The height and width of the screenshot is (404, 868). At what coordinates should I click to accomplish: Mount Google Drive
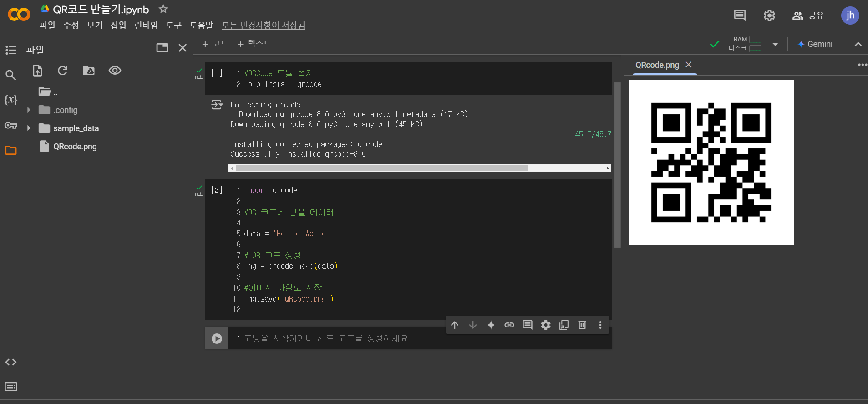[x=89, y=71]
